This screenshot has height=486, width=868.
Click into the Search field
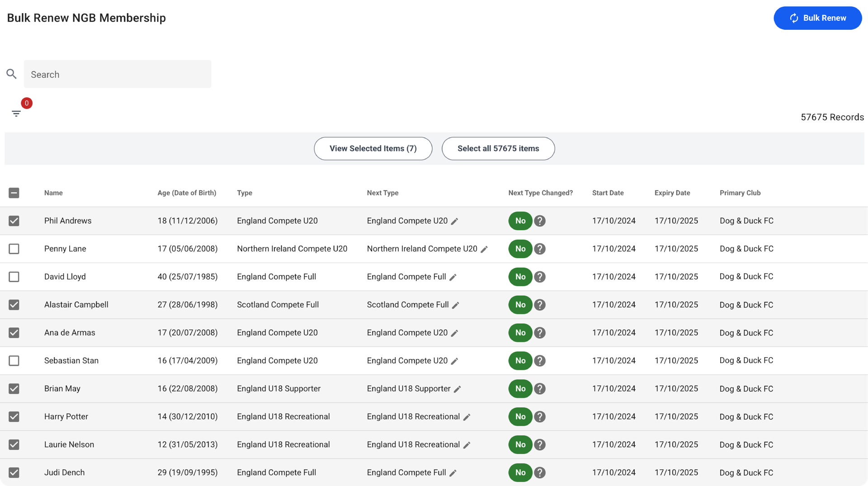pos(118,75)
